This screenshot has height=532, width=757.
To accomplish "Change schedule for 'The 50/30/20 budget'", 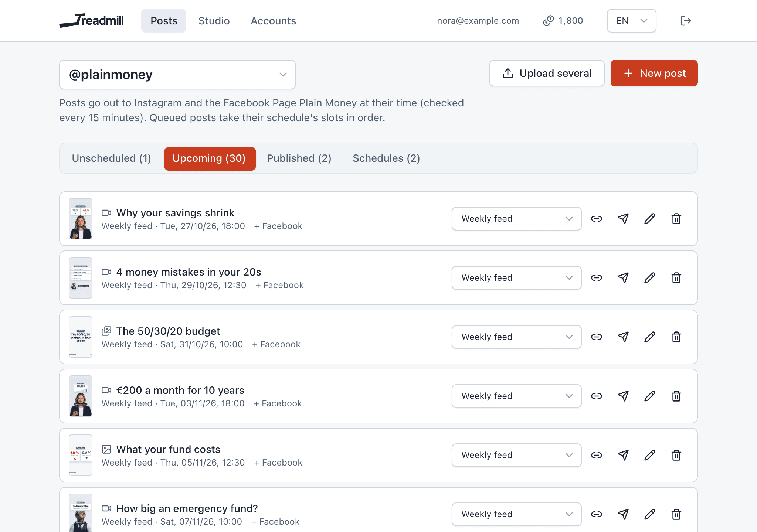I will [x=516, y=337].
